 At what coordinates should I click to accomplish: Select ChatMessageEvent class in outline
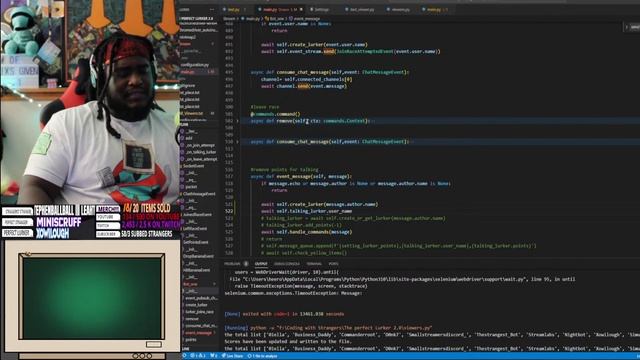tap(199, 193)
